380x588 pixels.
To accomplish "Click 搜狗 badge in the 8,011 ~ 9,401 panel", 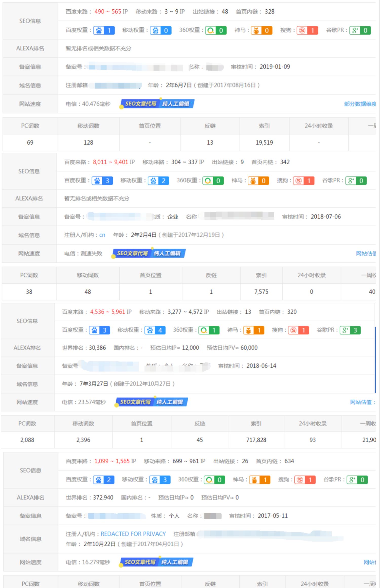I will click(304, 181).
